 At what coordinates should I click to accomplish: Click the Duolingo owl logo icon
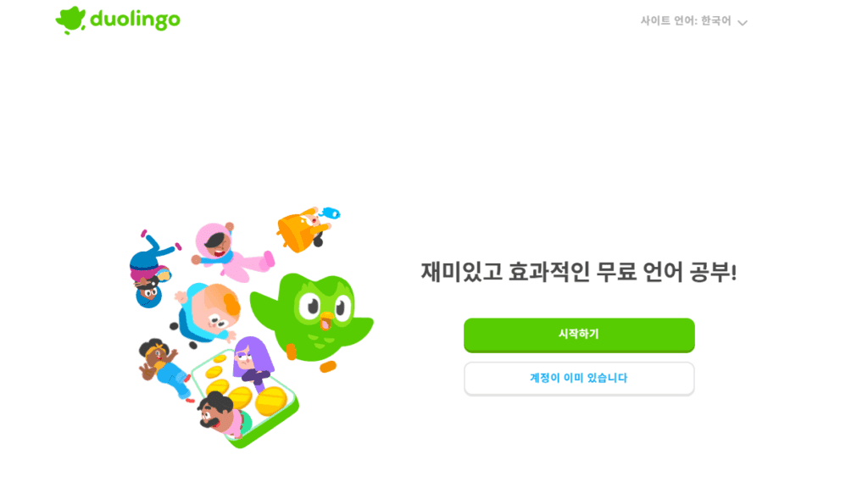coord(71,20)
